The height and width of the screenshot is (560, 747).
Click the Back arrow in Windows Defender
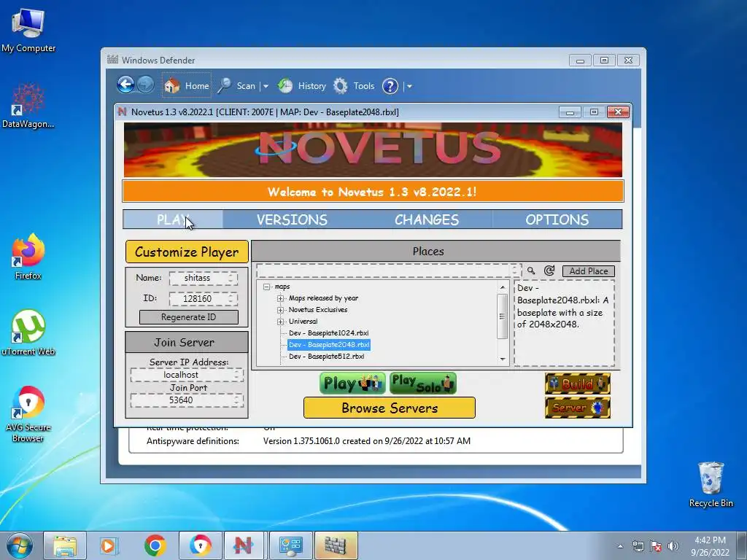tap(125, 85)
